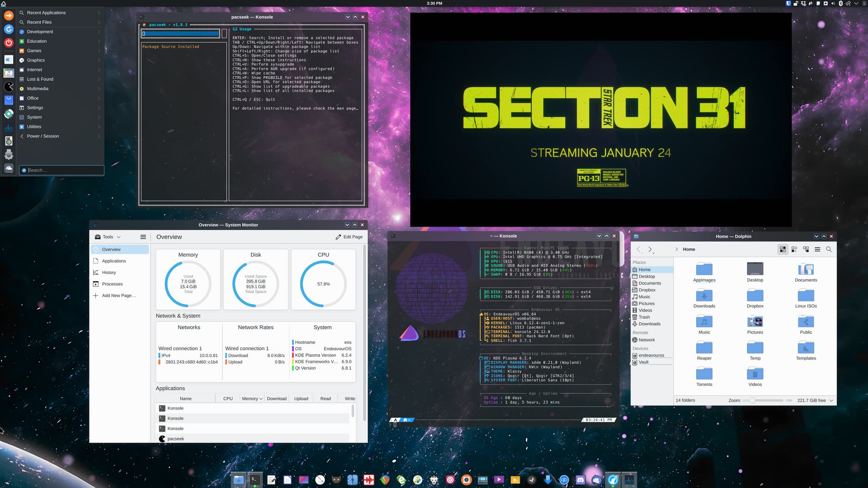The width and height of the screenshot is (868, 488).
Task: Click the red power icon in launcher sidebar
Action: click(x=9, y=43)
